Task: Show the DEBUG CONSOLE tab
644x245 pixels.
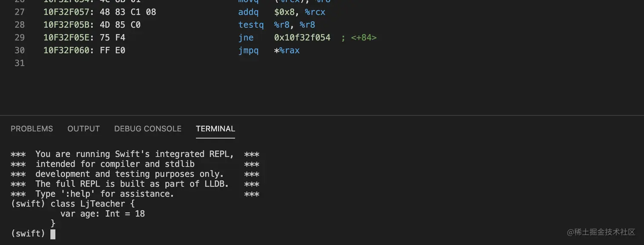Action: coord(148,129)
